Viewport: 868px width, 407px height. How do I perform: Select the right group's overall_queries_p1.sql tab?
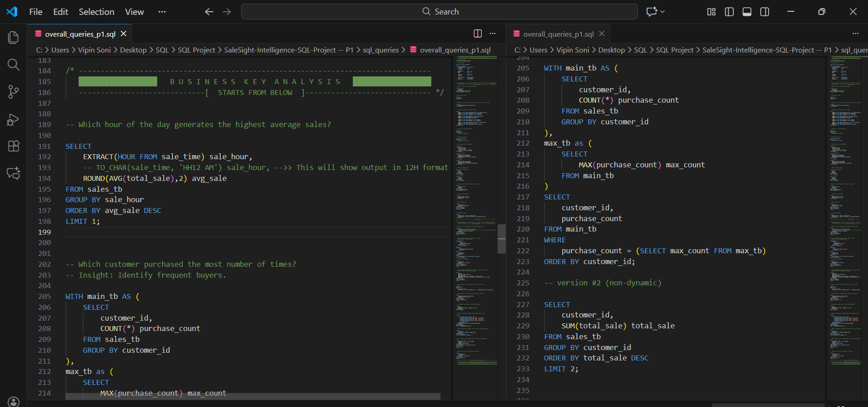(x=558, y=34)
